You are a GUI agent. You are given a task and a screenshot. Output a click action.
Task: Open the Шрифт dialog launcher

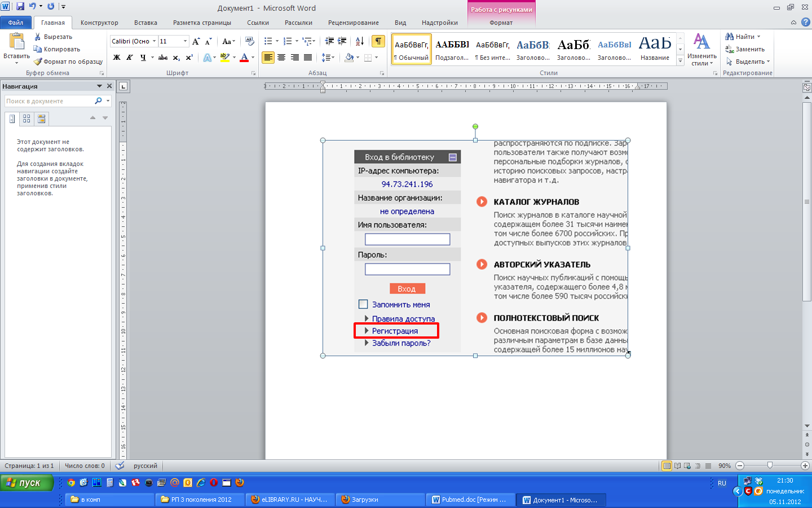[x=254, y=73]
